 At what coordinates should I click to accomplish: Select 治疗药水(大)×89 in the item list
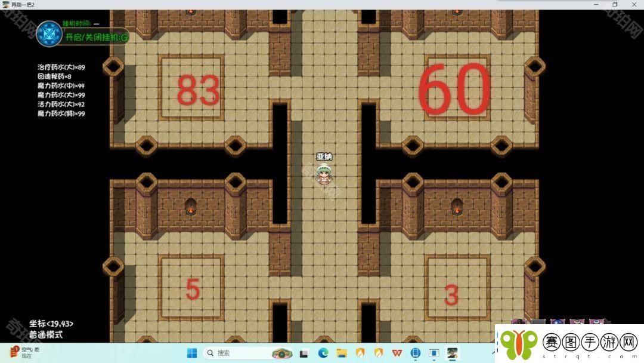61,67
